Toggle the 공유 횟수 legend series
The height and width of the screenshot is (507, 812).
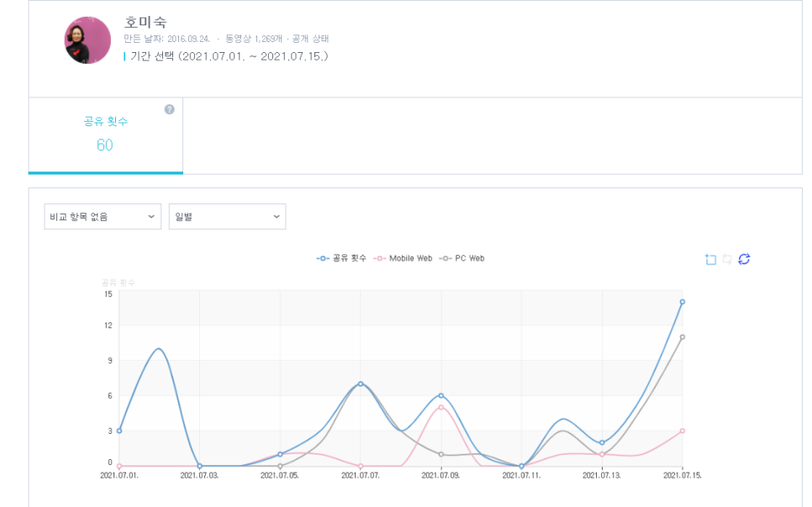[x=341, y=258]
